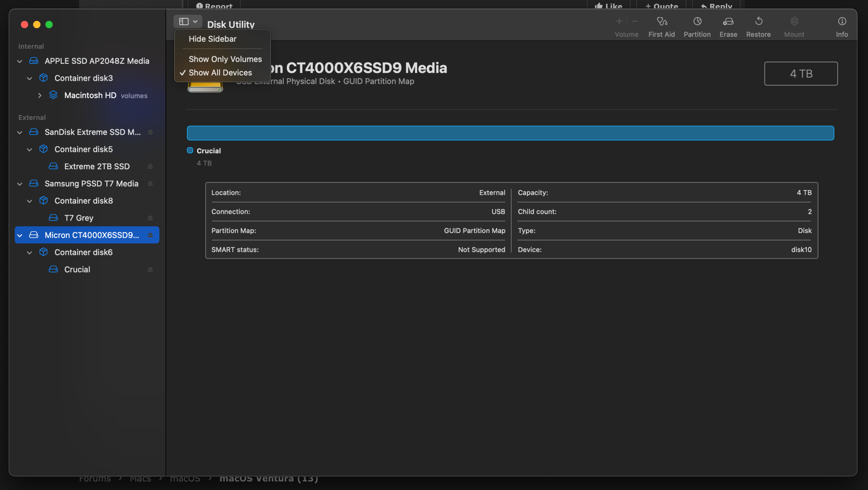Eject the SanDisk Extreme SSD Media
This screenshot has height=490, width=868.
pyautogui.click(x=150, y=132)
